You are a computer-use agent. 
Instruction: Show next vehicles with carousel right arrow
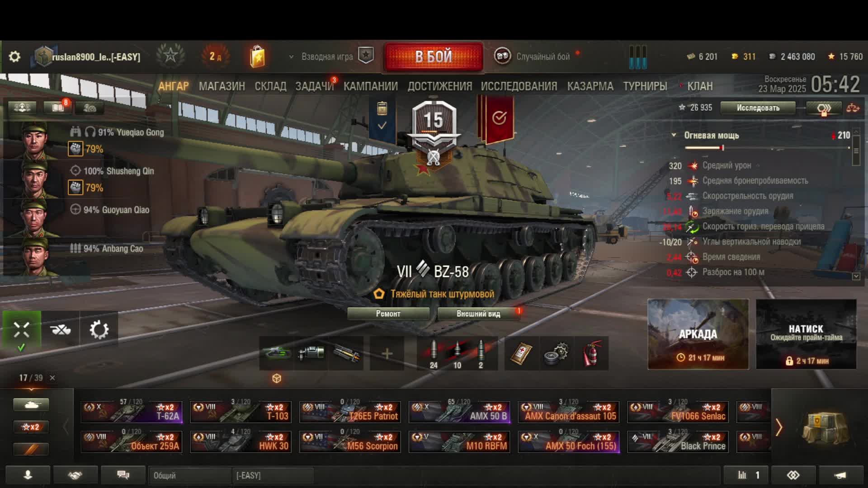778,427
